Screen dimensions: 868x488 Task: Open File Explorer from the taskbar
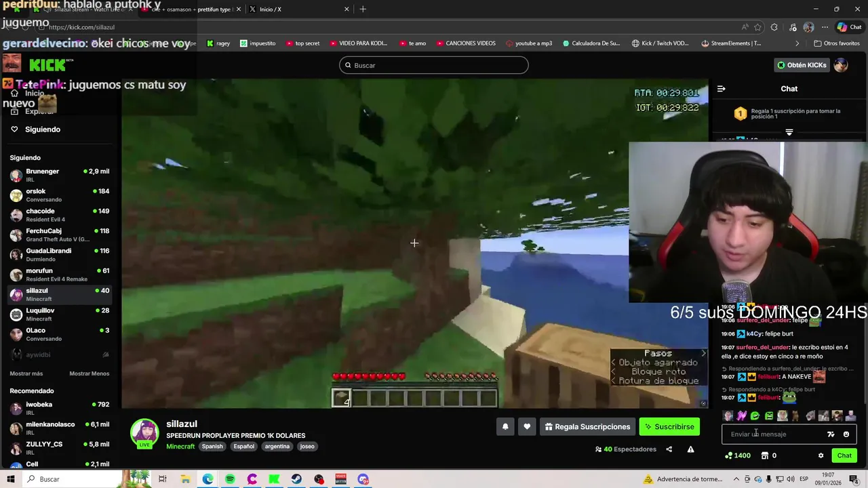point(185,479)
